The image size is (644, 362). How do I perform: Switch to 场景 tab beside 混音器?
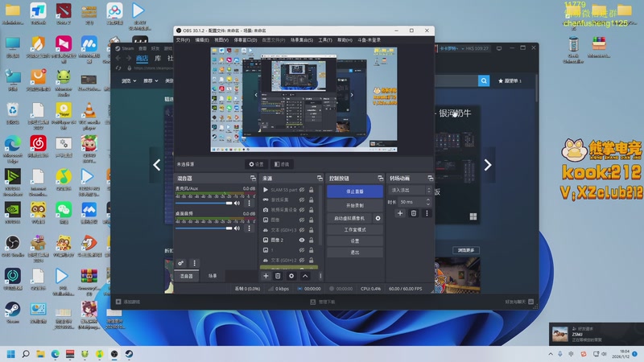(213, 276)
